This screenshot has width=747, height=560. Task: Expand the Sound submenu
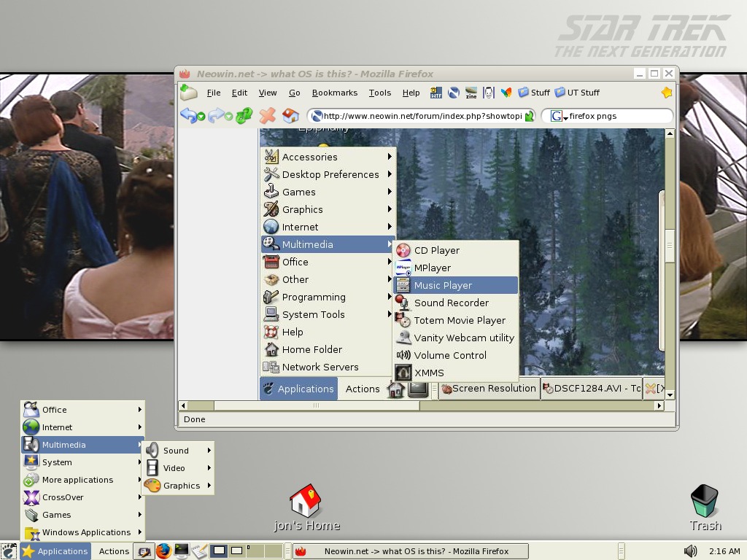coord(178,451)
